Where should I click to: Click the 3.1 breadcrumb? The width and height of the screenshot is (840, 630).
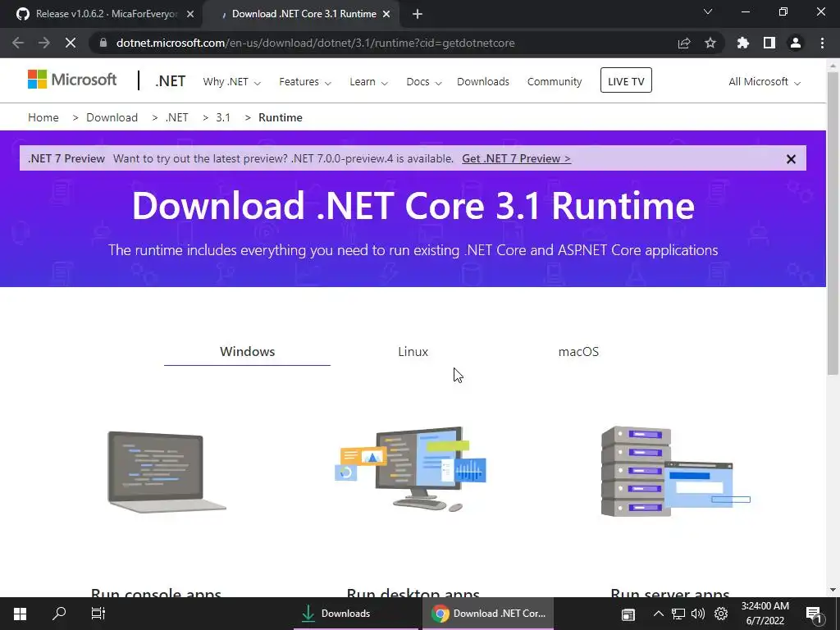(x=223, y=117)
